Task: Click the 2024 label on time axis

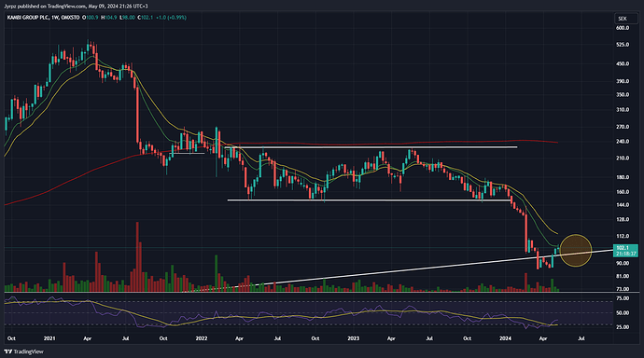Action: 505,338
